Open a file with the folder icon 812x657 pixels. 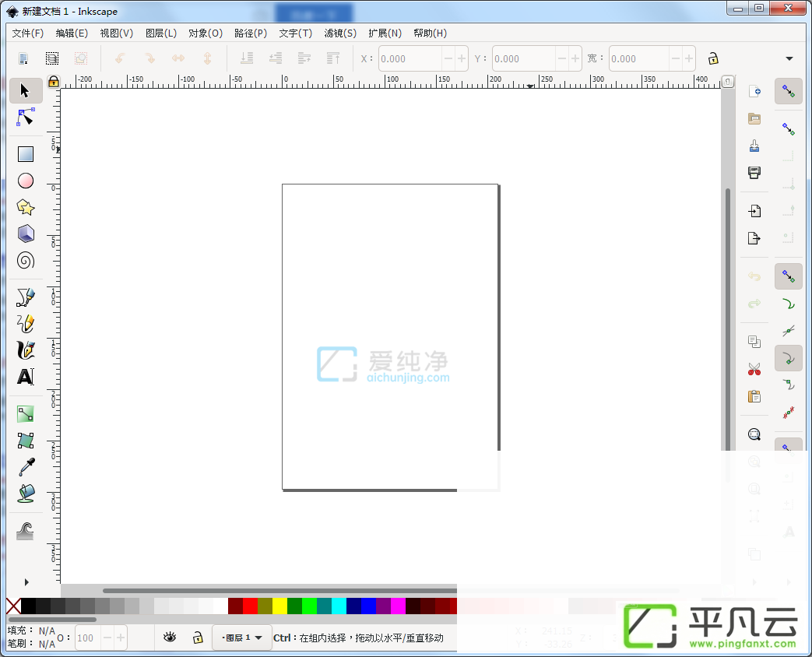(754, 118)
